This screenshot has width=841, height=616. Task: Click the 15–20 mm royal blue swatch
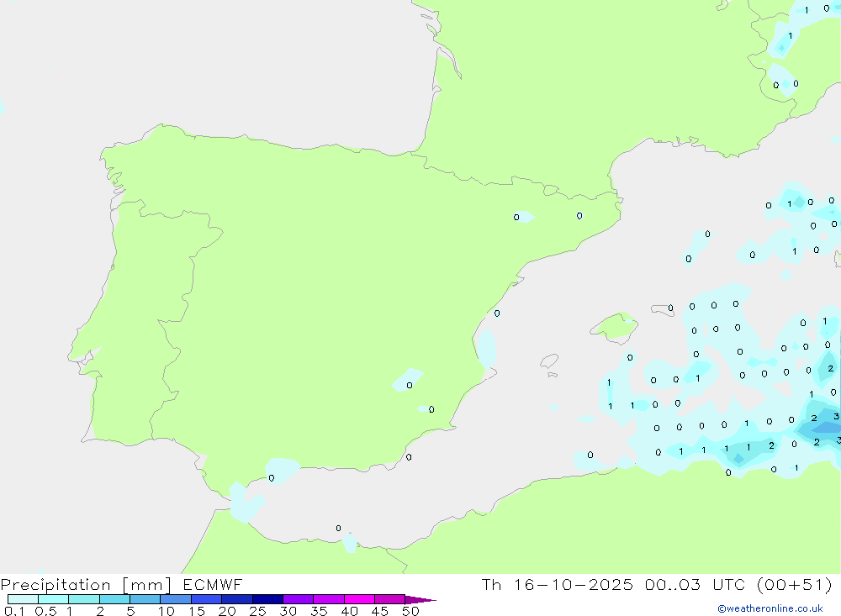point(207,599)
